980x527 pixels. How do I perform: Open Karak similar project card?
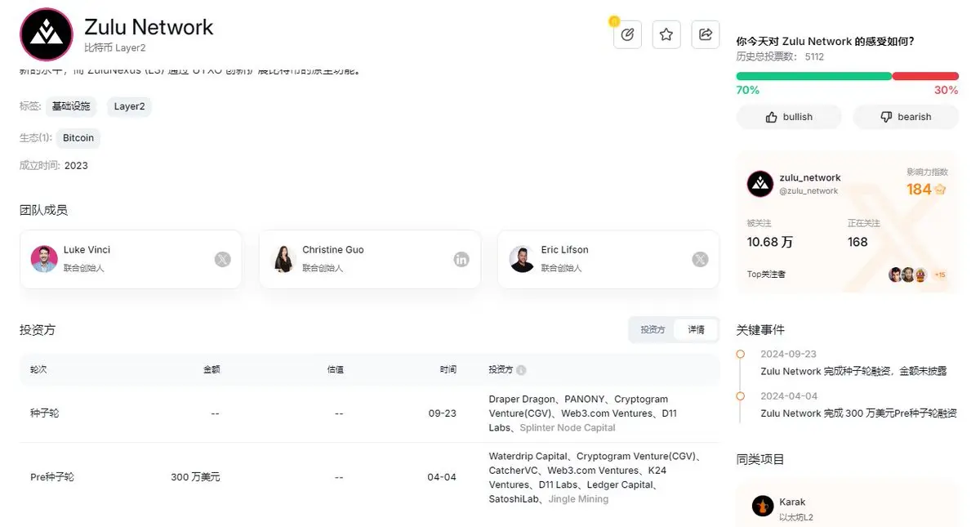coord(847,506)
